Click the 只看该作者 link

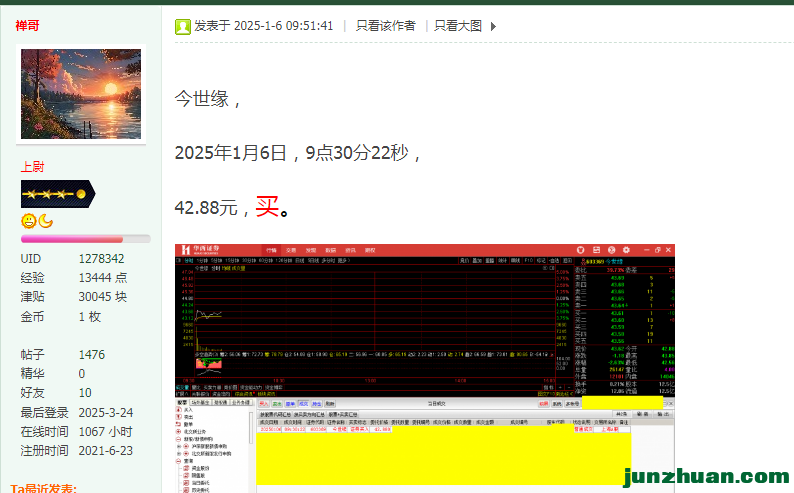click(385, 26)
